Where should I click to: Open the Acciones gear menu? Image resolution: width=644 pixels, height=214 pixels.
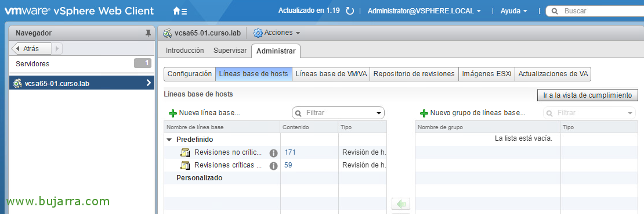pyautogui.click(x=277, y=33)
